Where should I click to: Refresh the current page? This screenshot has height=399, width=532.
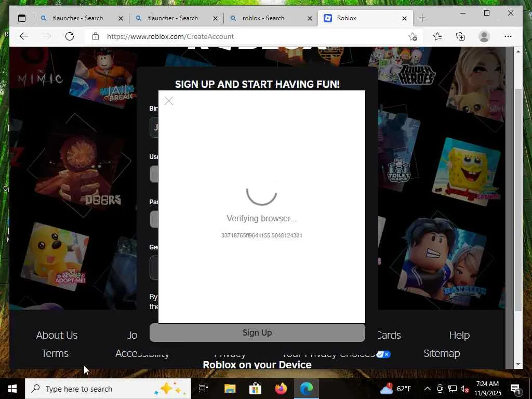coord(70,36)
